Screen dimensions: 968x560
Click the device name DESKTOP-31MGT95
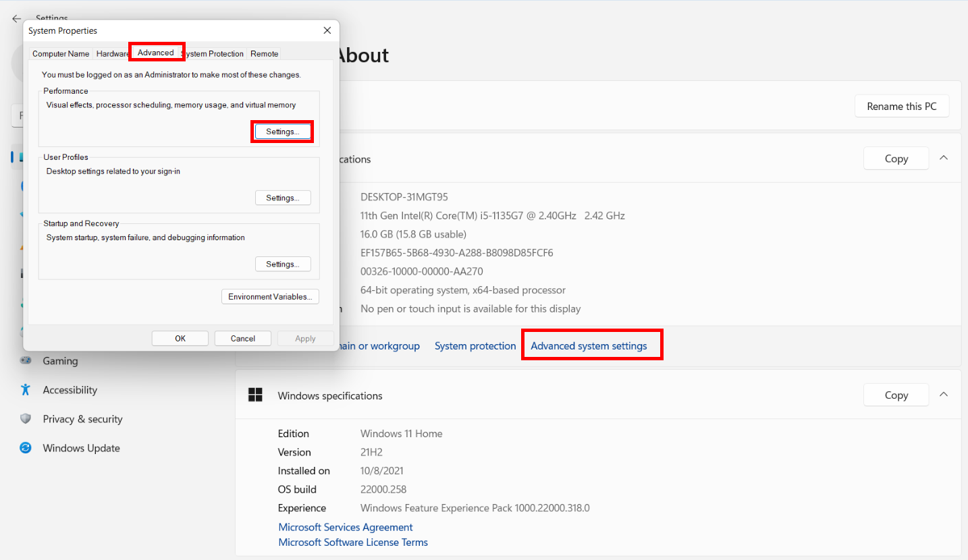[404, 197]
